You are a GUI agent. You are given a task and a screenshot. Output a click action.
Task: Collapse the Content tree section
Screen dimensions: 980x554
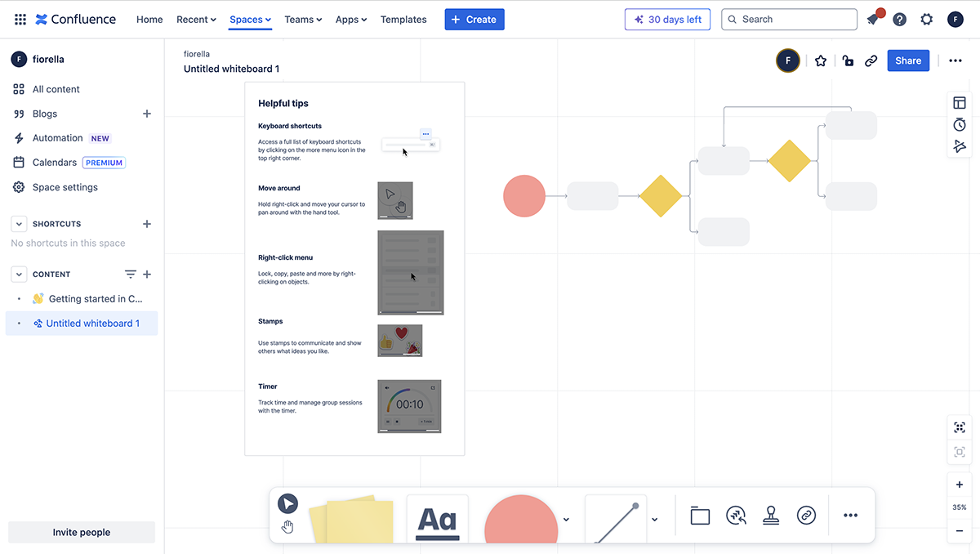click(19, 275)
